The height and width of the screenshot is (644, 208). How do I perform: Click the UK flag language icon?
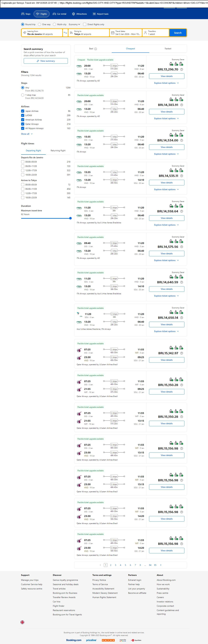tap(22, 622)
